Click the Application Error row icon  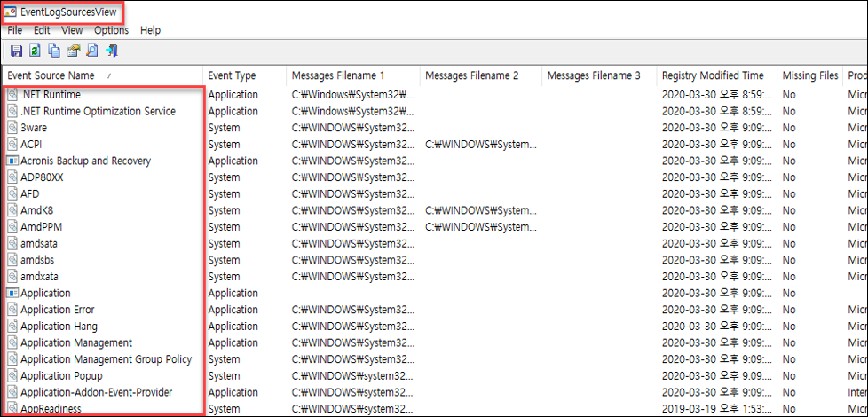(12, 310)
